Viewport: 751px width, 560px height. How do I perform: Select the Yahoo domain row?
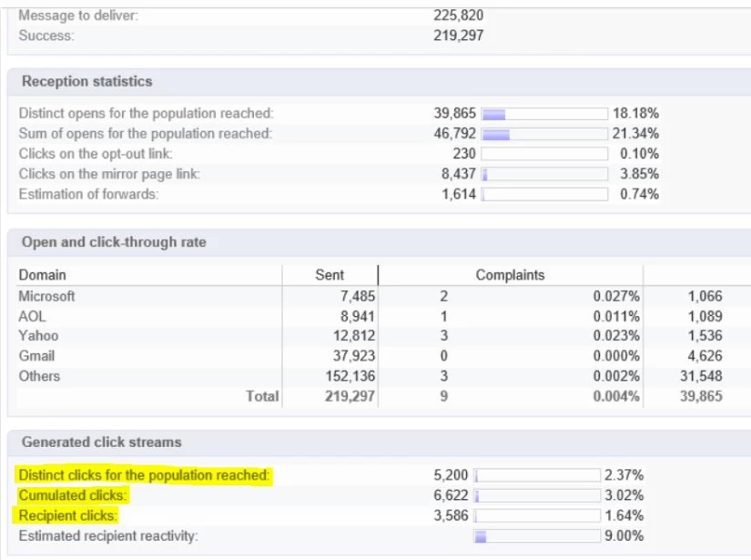point(383,335)
